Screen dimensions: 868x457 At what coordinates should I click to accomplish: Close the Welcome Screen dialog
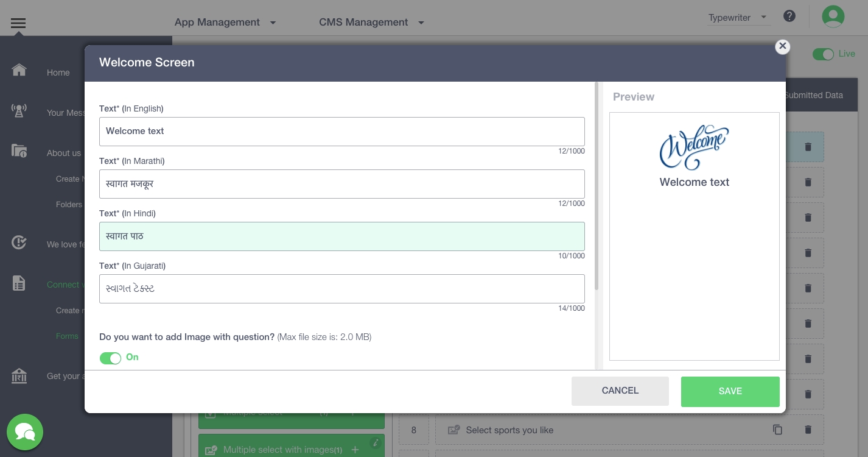coord(783,46)
